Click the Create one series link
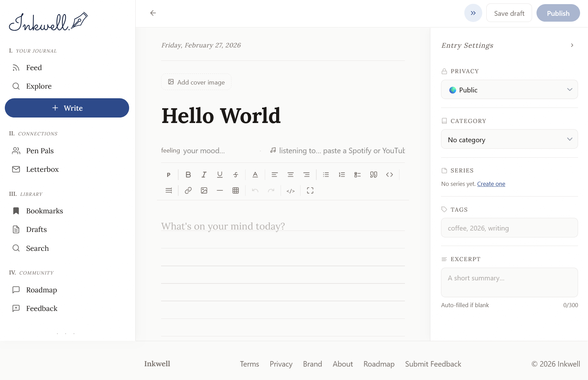This screenshot has width=588, height=380. click(x=491, y=184)
